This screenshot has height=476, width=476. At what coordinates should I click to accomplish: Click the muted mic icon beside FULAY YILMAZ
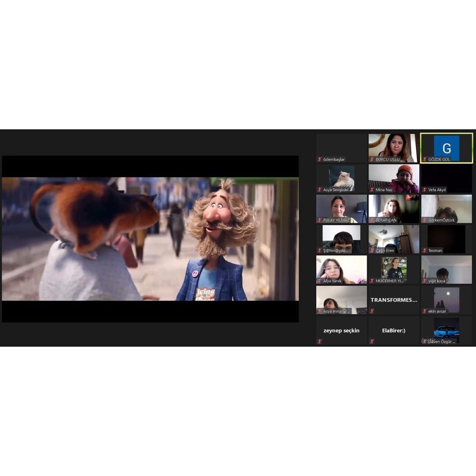pyautogui.click(x=320, y=220)
